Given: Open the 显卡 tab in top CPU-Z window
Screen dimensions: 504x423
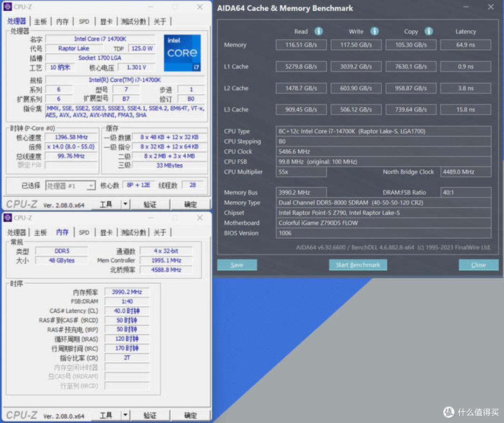Looking at the screenshot, I should (x=106, y=21).
